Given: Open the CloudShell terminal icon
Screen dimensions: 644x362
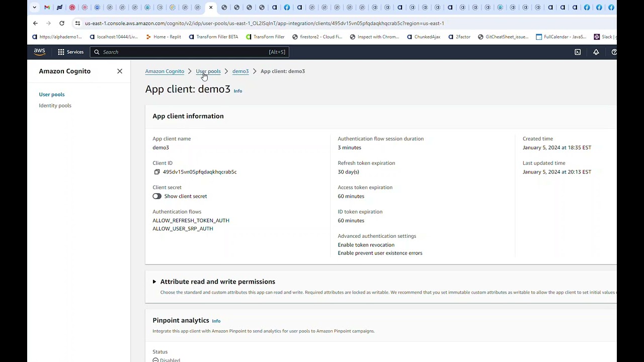Looking at the screenshot, I should click(578, 52).
